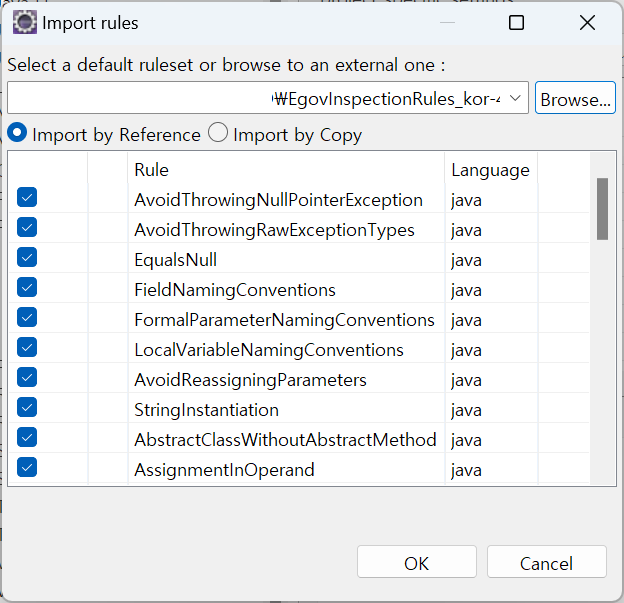The width and height of the screenshot is (624, 603).
Task: Uncheck the FormalParameterNamingConventions rule
Action: [28, 318]
